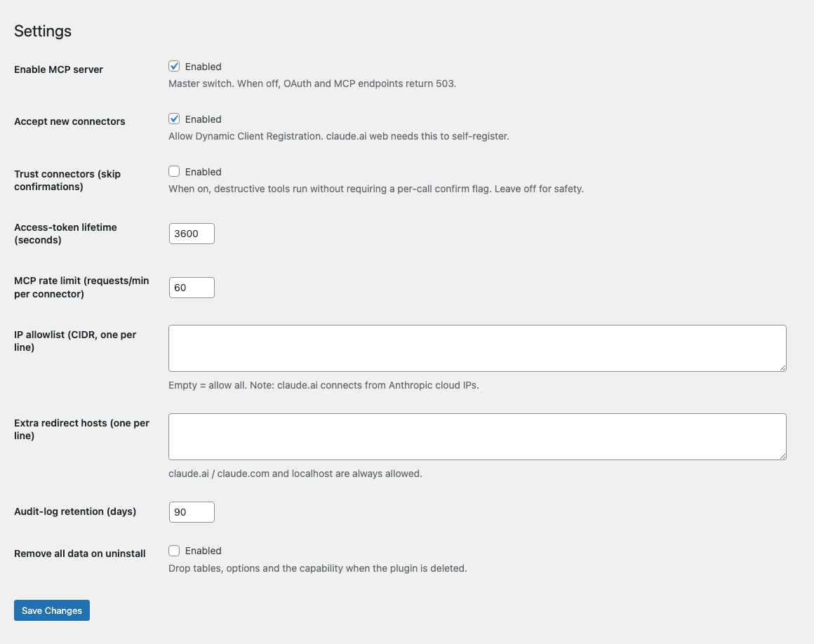Click the Accept new connectors label
This screenshot has height=644, width=814.
69,121
